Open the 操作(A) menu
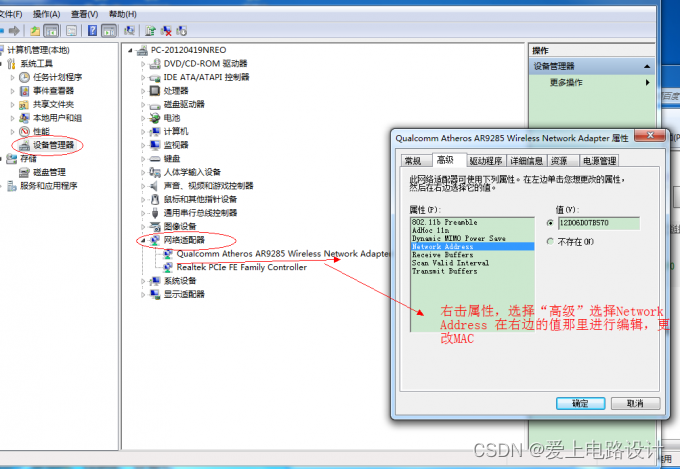The width and height of the screenshot is (680, 469). point(46,14)
